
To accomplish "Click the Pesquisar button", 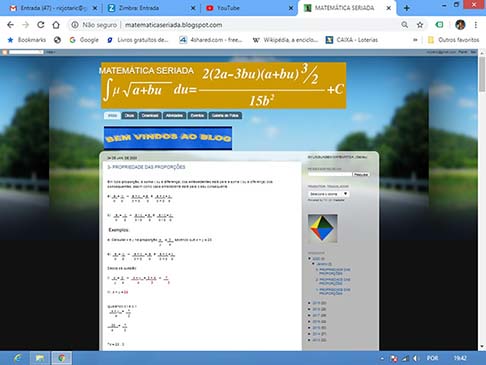I will click(x=361, y=174).
